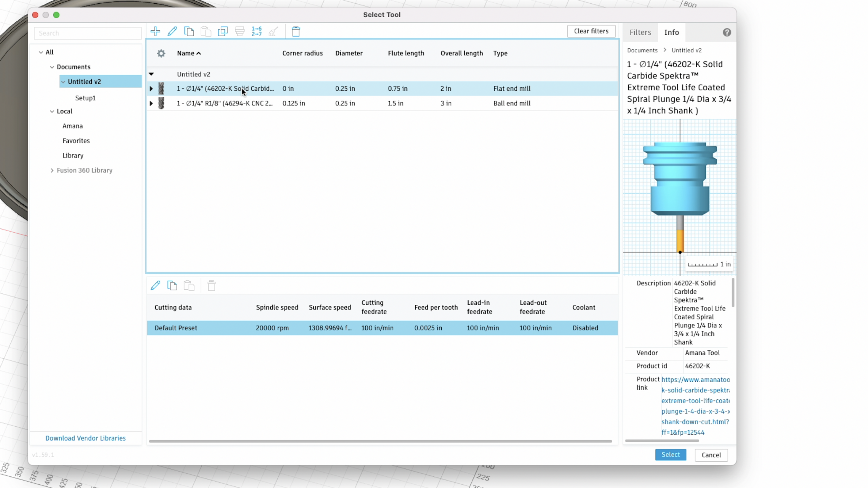Screen dimensions: 868x488
Task: Select the Info tab
Action: click(x=672, y=32)
